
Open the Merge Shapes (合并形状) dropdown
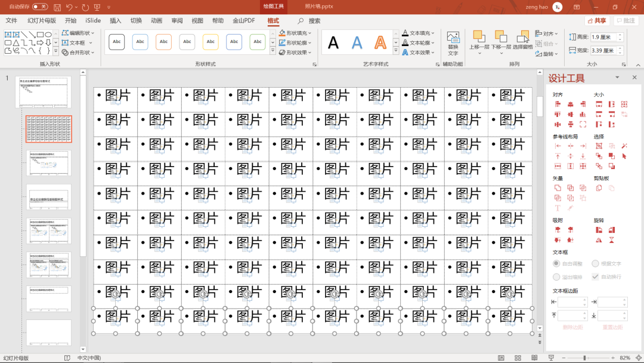tap(79, 53)
